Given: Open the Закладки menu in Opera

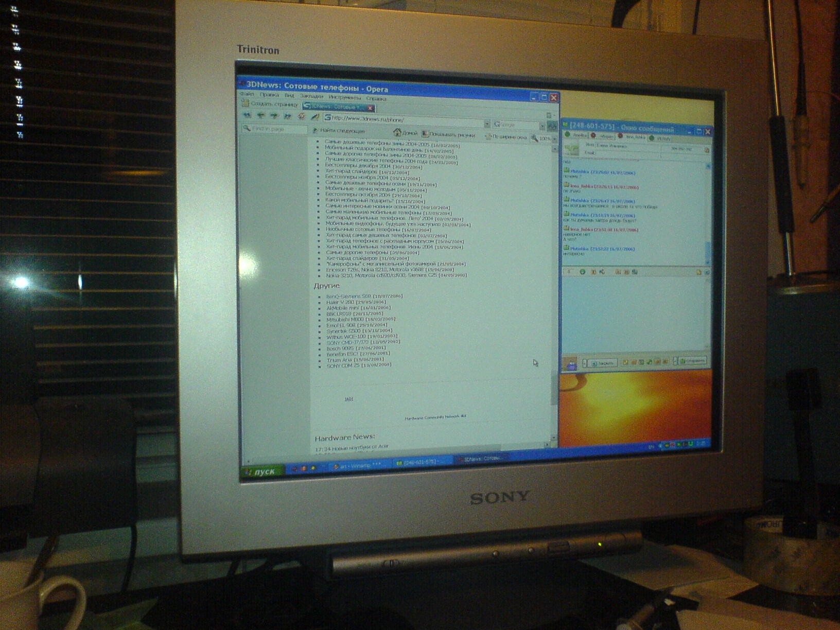Looking at the screenshot, I should tap(311, 96).
